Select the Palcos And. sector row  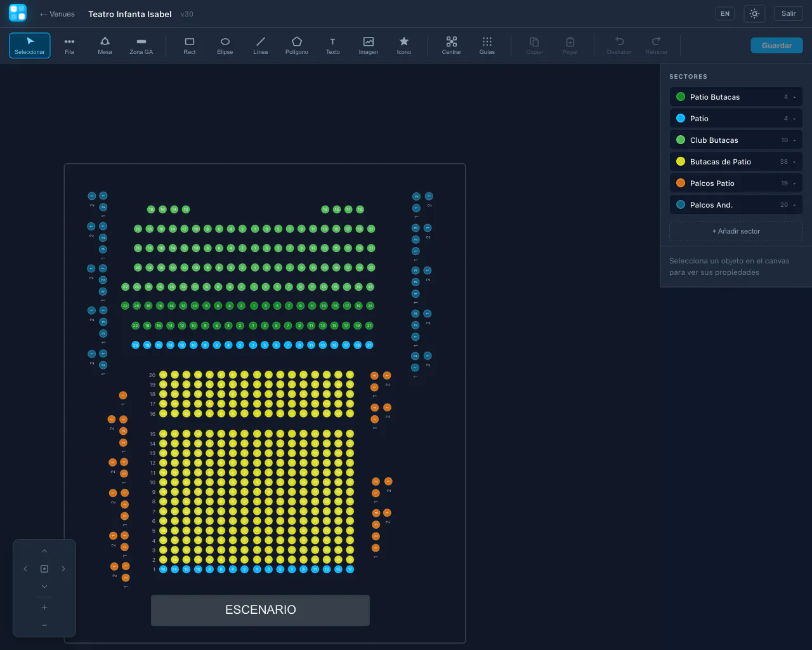click(x=736, y=205)
